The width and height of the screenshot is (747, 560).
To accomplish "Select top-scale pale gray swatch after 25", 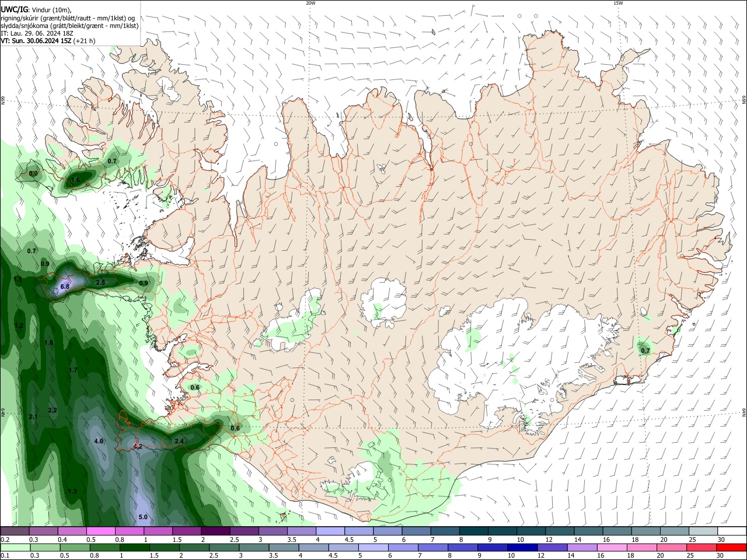I will 702,531.
